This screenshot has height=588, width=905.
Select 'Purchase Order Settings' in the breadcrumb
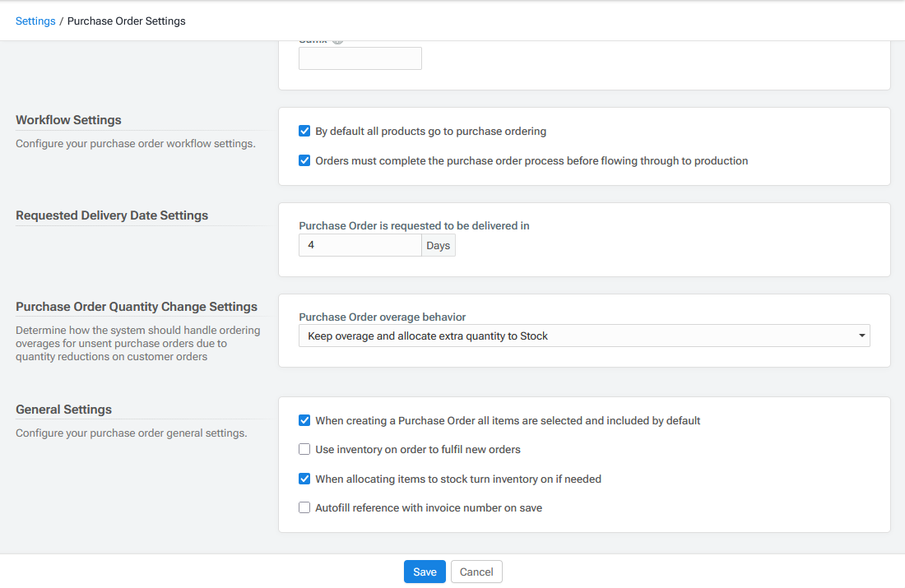coord(126,21)
